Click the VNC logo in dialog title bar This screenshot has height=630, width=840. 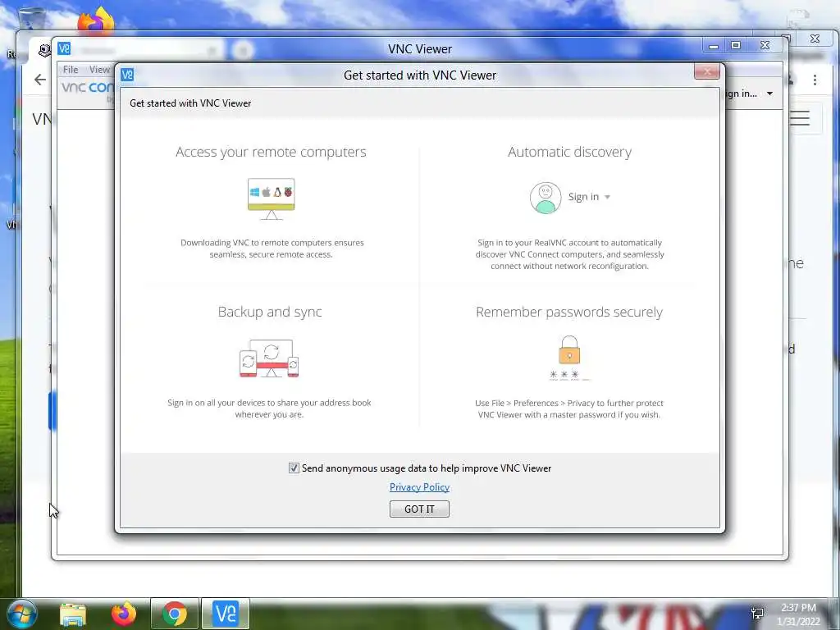tap(127, 75)
